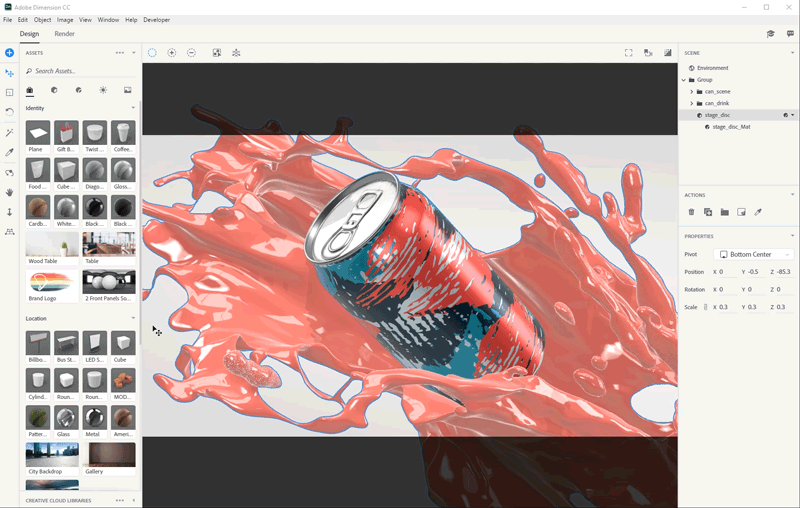Screen dimensions: 800x508
Task: Open the Pivot Bottom Center dropdown
Action: pos(755,254)
